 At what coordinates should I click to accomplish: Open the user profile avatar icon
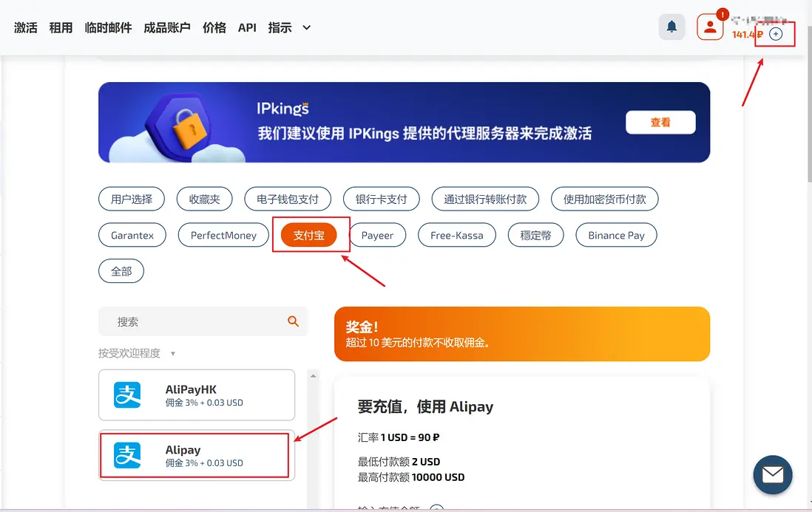[x=710, y=27]
